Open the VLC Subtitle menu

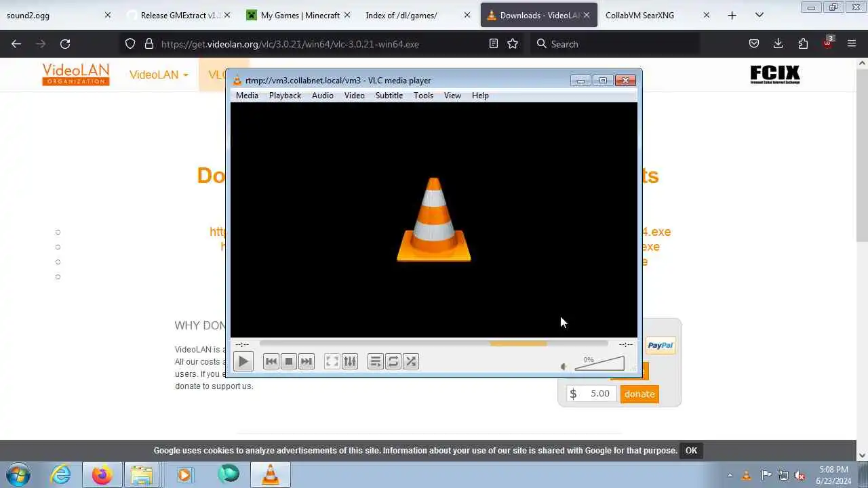click(389, 96)
